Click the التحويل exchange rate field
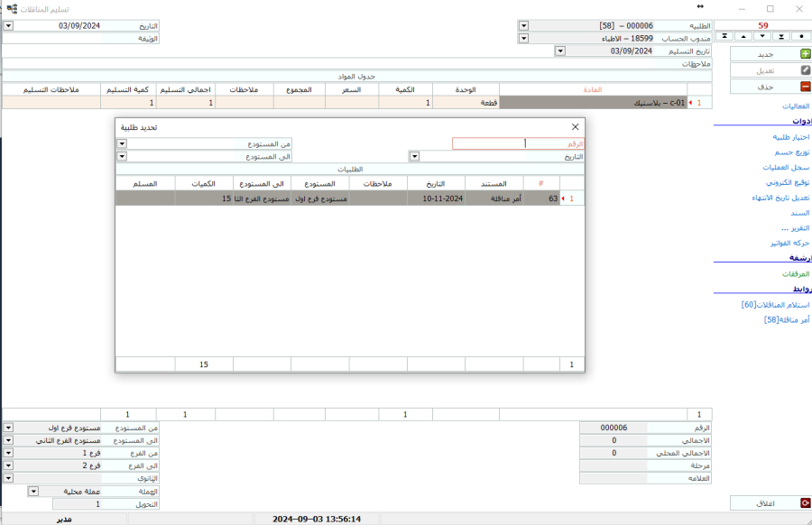 pyautogui.click(x=78, y=503)
